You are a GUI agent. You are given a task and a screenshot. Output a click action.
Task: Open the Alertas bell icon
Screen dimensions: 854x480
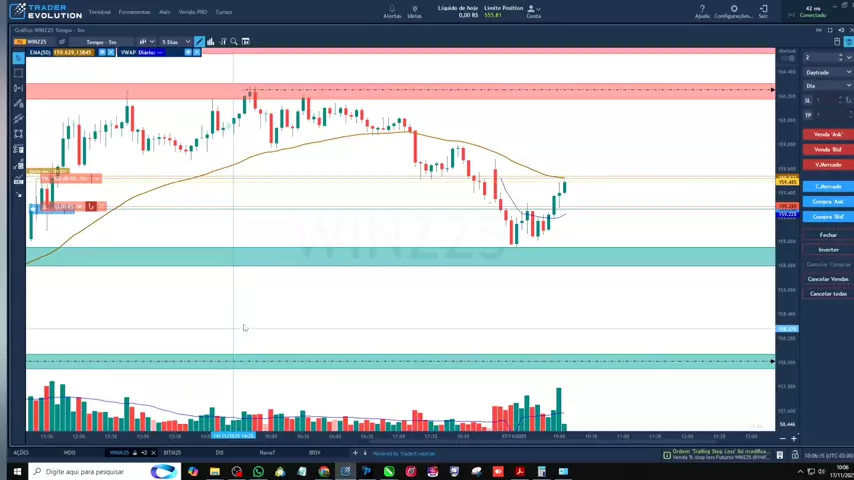coord(392,9)
